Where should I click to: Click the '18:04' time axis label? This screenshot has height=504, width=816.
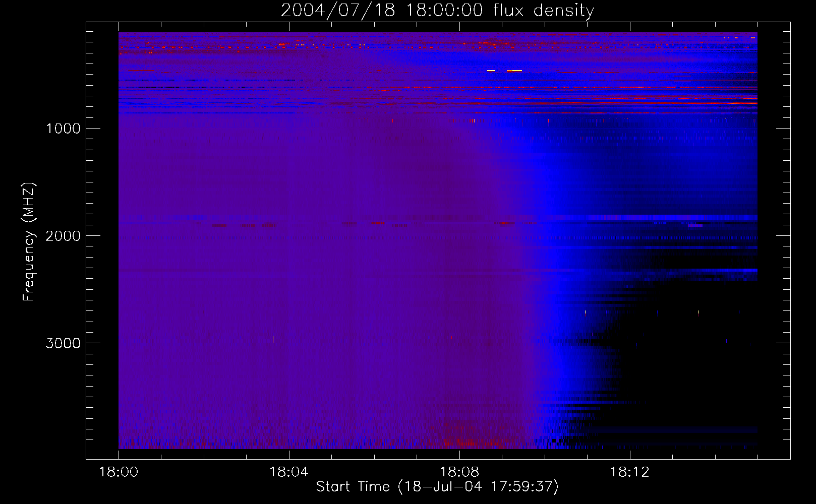[x=288, y=472]
